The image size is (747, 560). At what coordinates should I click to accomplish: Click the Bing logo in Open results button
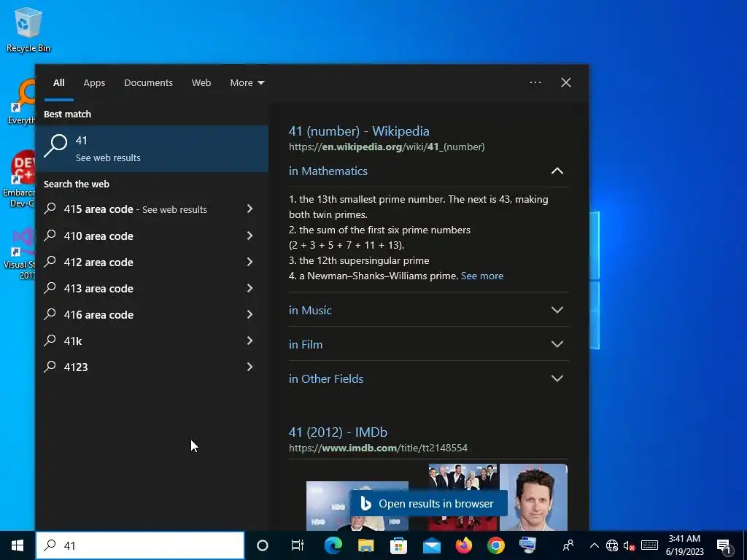pos(366,503)
